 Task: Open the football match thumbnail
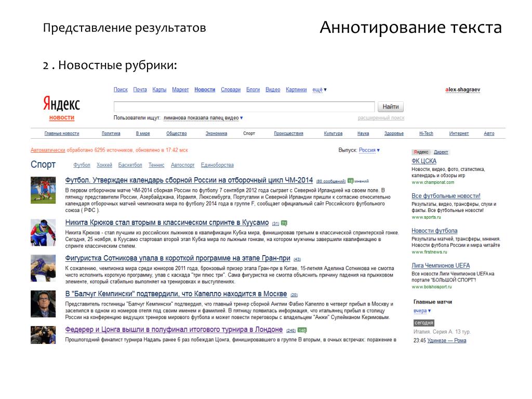(x=43, y=190)
